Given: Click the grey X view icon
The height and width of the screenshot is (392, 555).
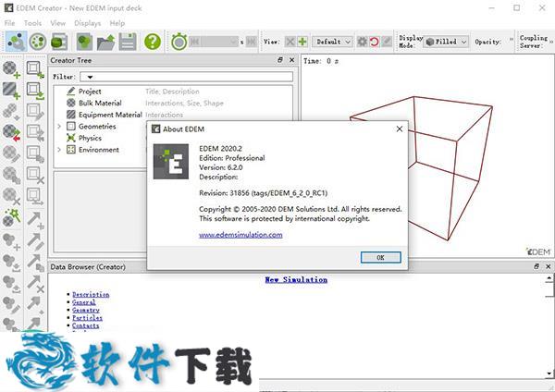Looking at the screenshot, I should (x=290, y=42).
